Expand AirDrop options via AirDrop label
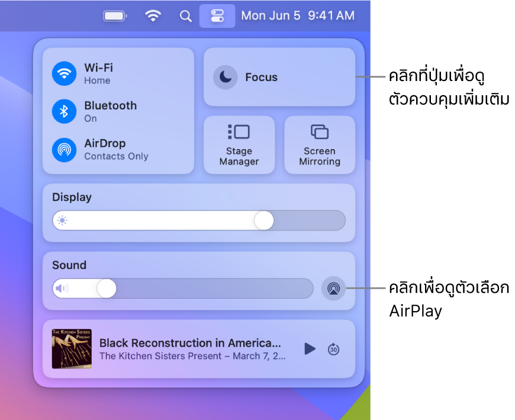 [105, 143]
